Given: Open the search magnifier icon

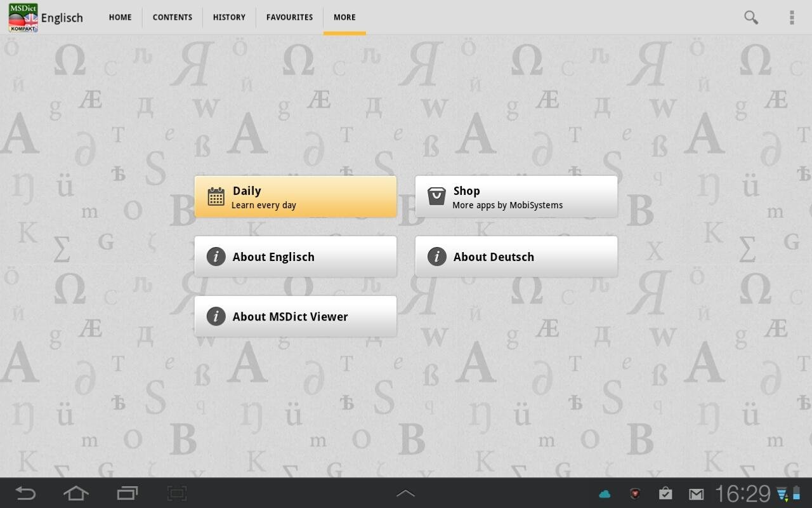Looking at the screenshot, I should [x=751, y=17].
